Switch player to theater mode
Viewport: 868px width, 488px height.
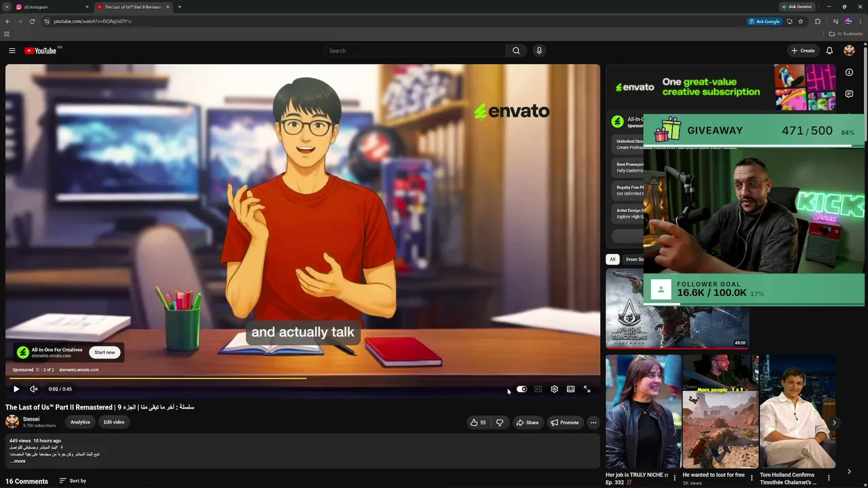click(570, 389)
